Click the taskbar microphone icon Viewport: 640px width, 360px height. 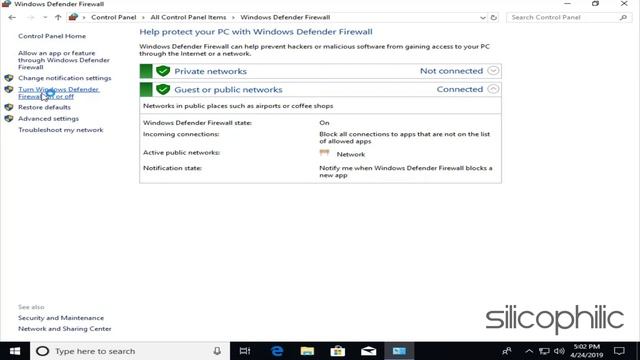(217, 351)
